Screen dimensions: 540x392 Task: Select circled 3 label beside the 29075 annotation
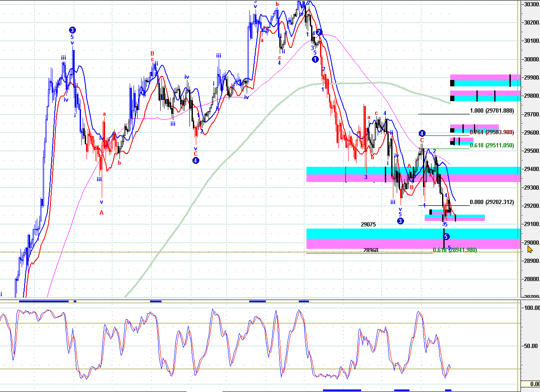point(400,221)
